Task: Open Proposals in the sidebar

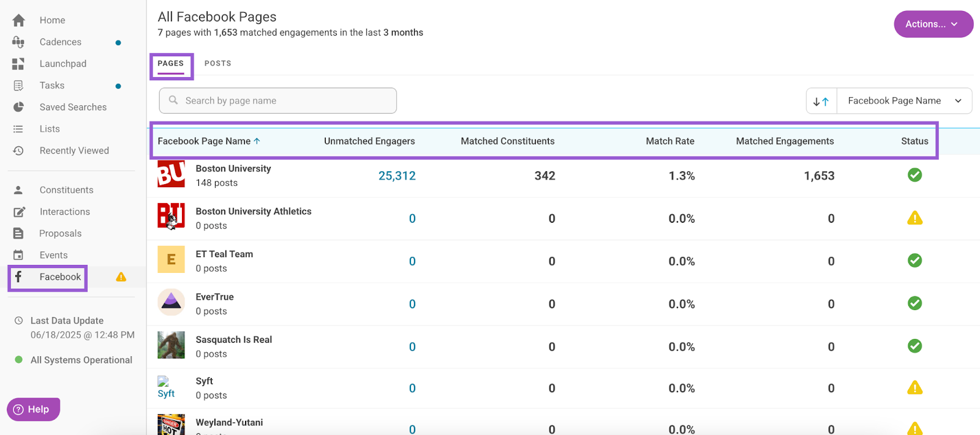Action: click(60, 234)
